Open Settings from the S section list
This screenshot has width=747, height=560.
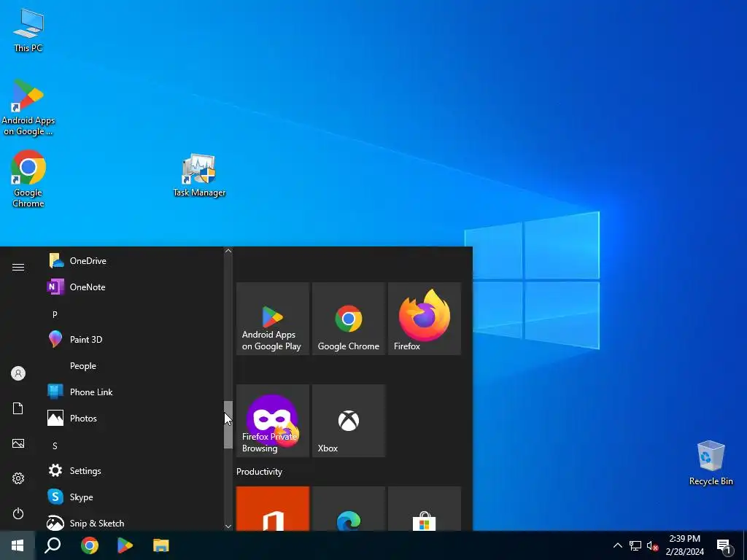pyautogui.click(x=133, y=470)
